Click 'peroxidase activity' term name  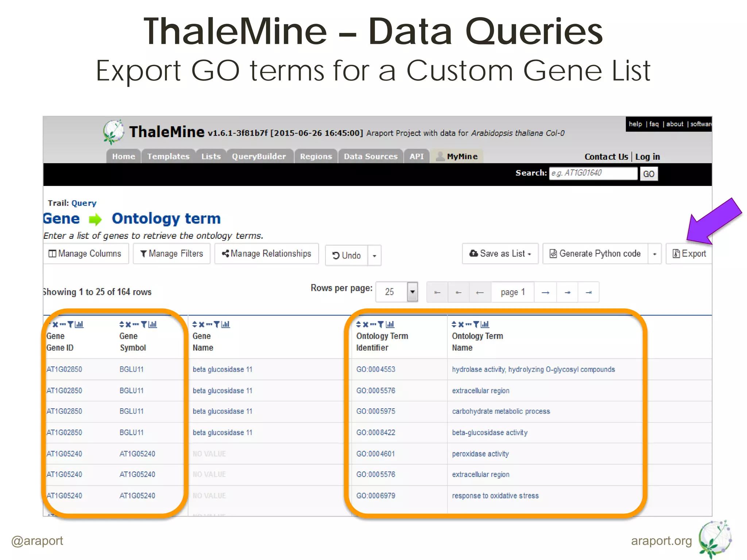click(480, 454)
